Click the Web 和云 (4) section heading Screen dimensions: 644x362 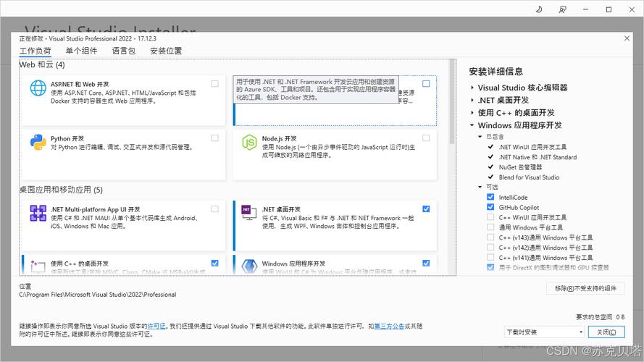pyautogui.click(x=42, y=65)
